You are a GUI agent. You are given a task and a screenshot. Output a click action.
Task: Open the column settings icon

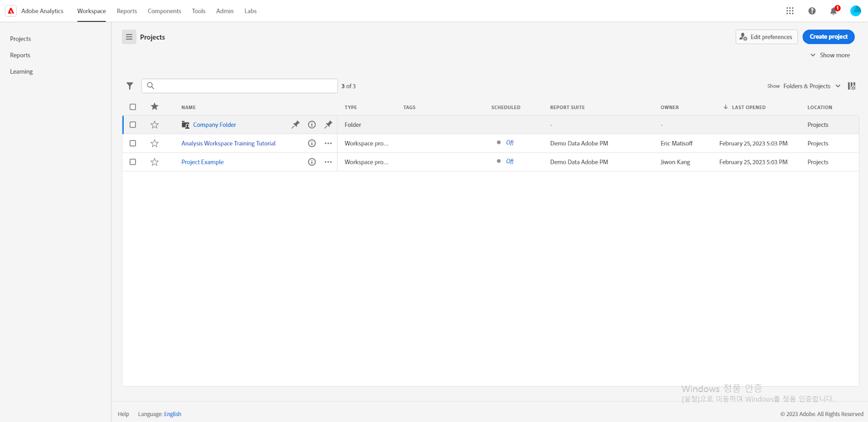[x=852, y=86]
